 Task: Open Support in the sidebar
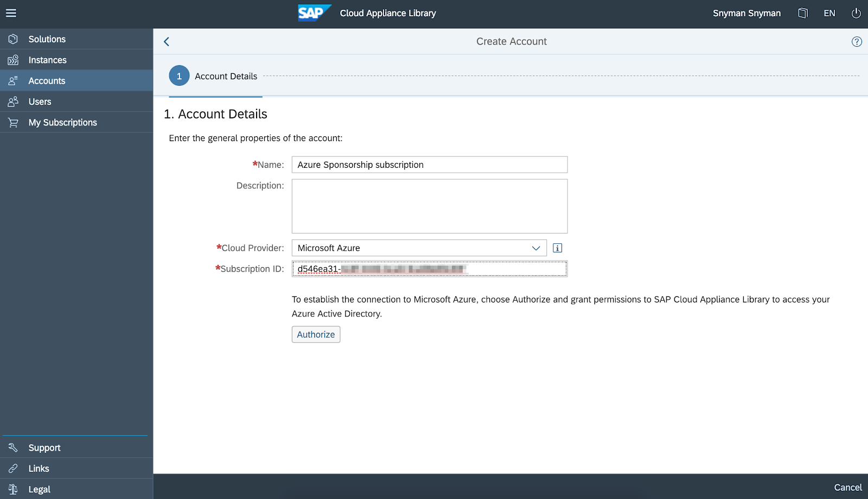76,447
